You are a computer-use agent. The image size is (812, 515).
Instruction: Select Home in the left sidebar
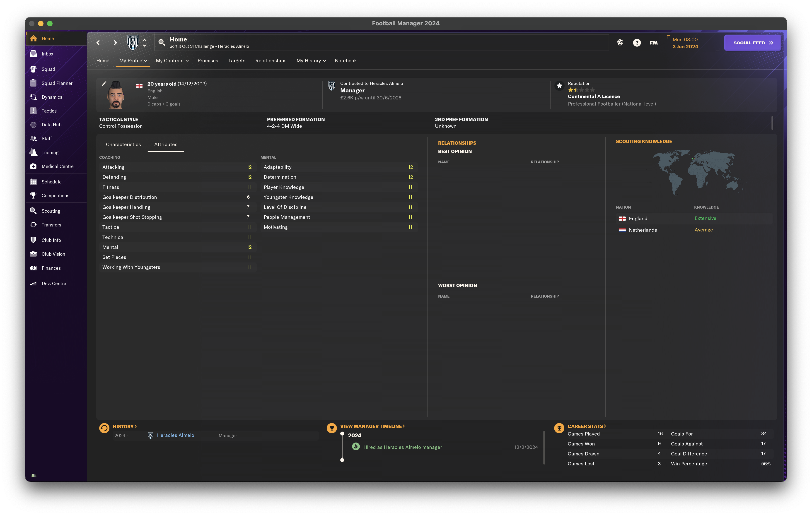click(x=56, y=39)
